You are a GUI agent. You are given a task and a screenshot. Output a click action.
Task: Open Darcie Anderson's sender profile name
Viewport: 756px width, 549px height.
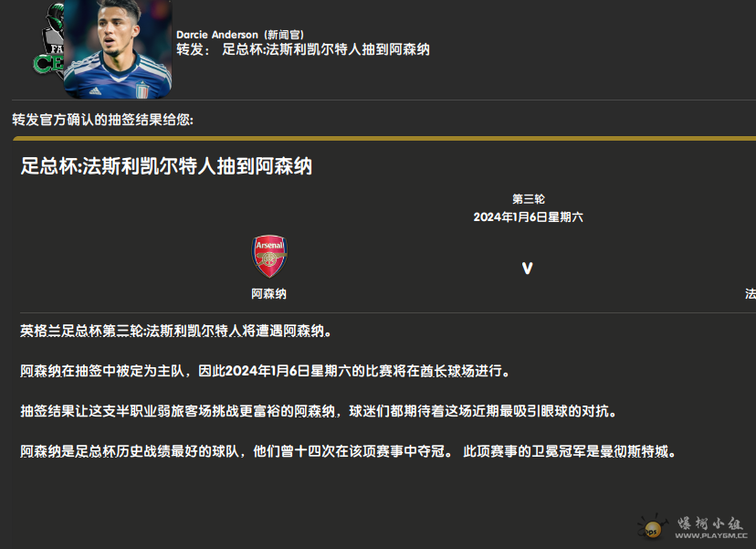pyautogui.click(x=217, y=35)
